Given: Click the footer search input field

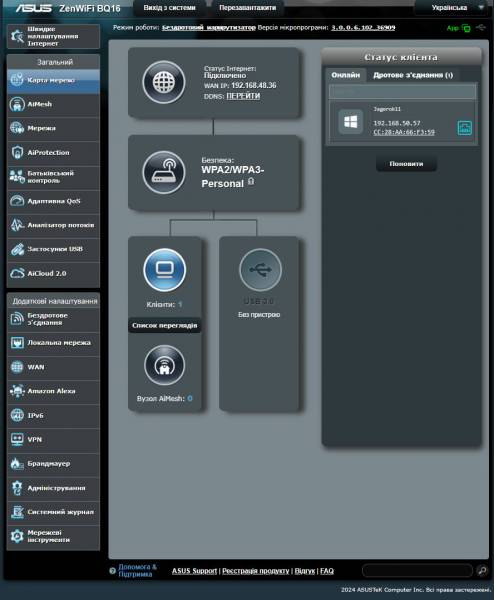Looking at the screenshot, I should (417, 571).
